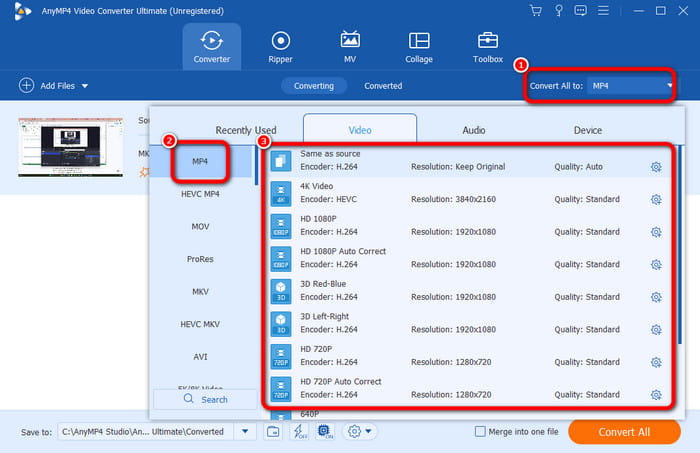The image size is (700, 453).
Task: Show the Converted list
Action: pos(383,86)
